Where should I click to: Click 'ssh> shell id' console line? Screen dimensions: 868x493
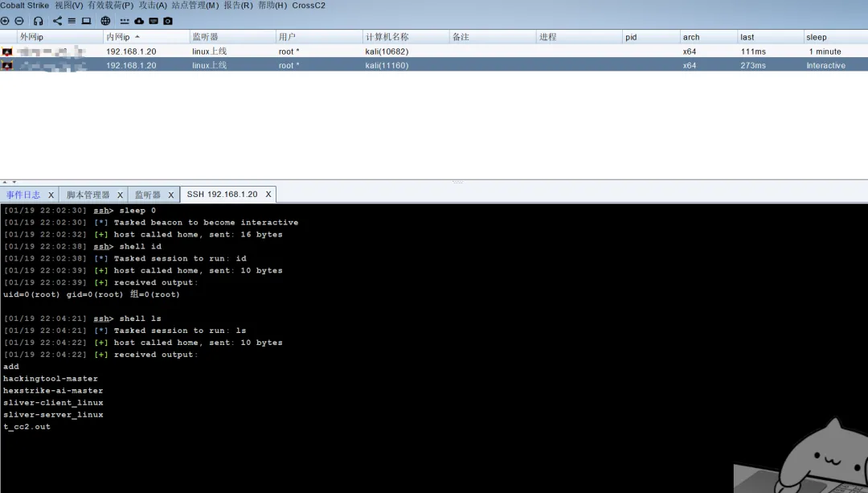pos(127,246)
